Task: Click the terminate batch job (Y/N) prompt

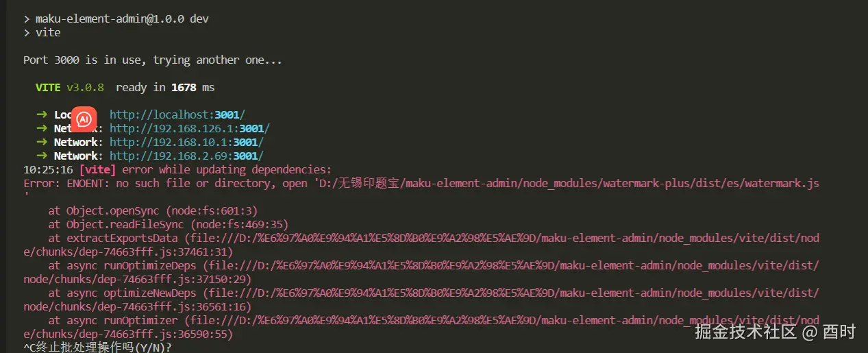Action: [x=97, y=348]
